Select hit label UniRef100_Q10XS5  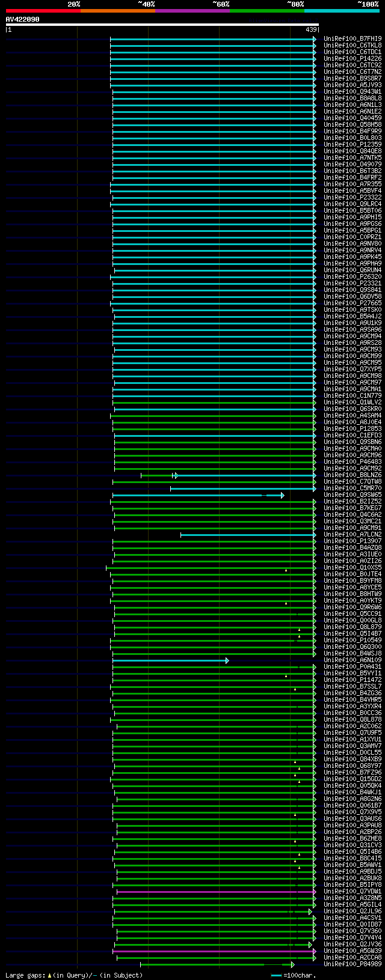(x=353, y=568)
